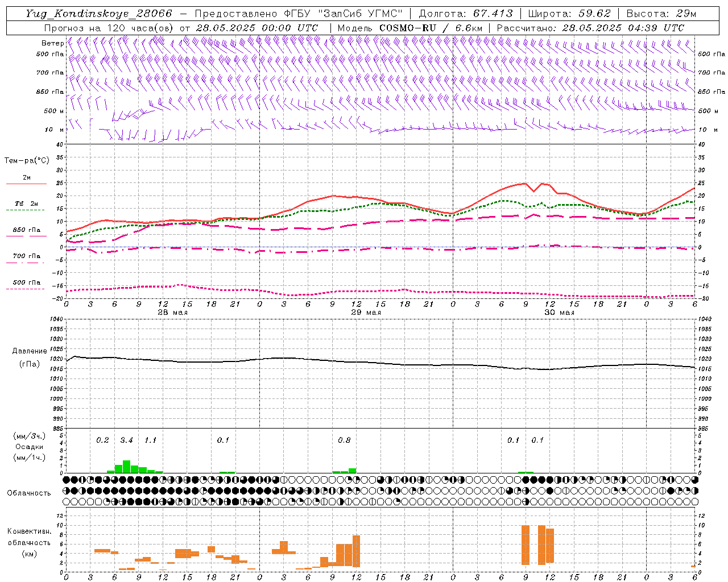Click the Долгота: 67.413 header field

(x=466, y=14)
